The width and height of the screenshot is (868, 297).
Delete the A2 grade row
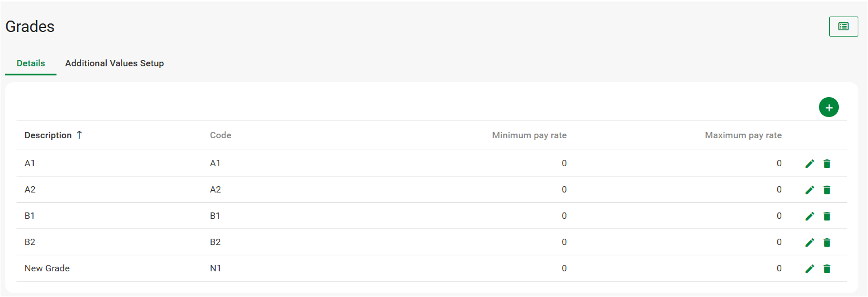827,190
